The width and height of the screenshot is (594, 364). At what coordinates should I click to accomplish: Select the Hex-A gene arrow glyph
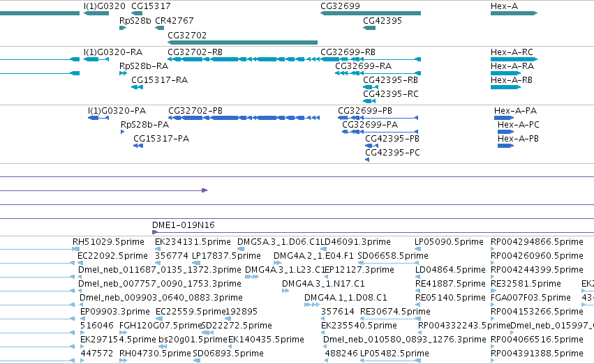pos(514,13)
